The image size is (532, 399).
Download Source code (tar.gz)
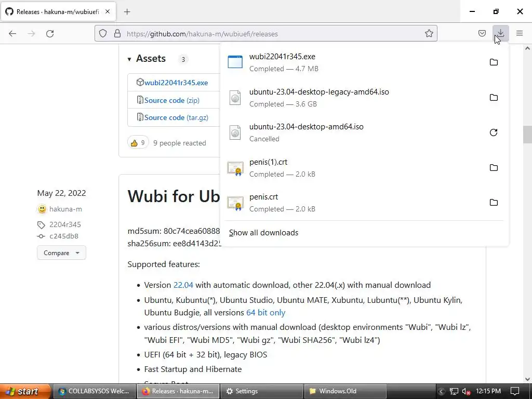pyautogui.click(x=176, y=117)
